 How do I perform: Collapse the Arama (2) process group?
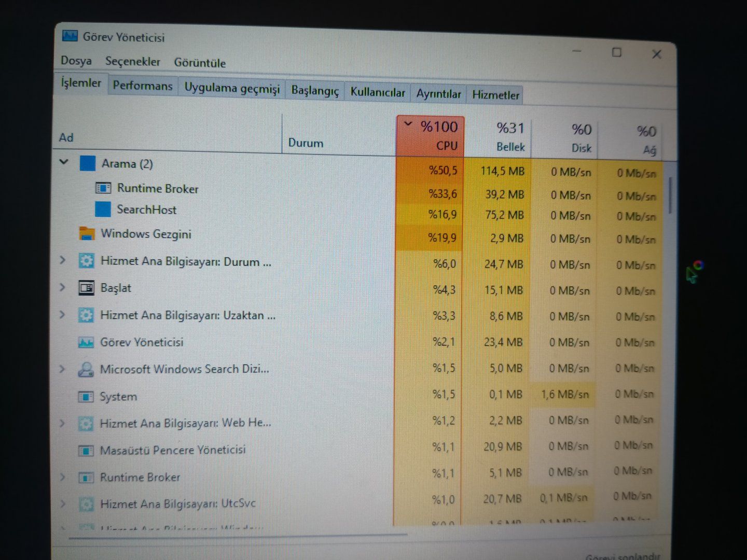[64, 162]
